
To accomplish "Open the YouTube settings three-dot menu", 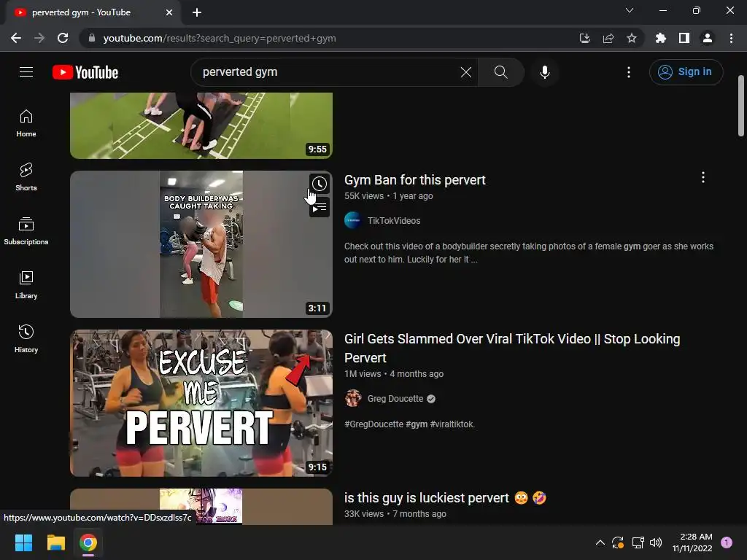I will pyautogui.click(x=629, y=72).
